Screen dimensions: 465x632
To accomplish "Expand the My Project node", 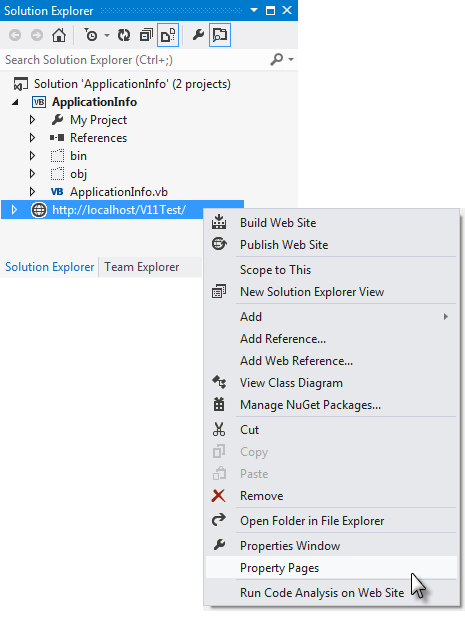I will [32, 120].
